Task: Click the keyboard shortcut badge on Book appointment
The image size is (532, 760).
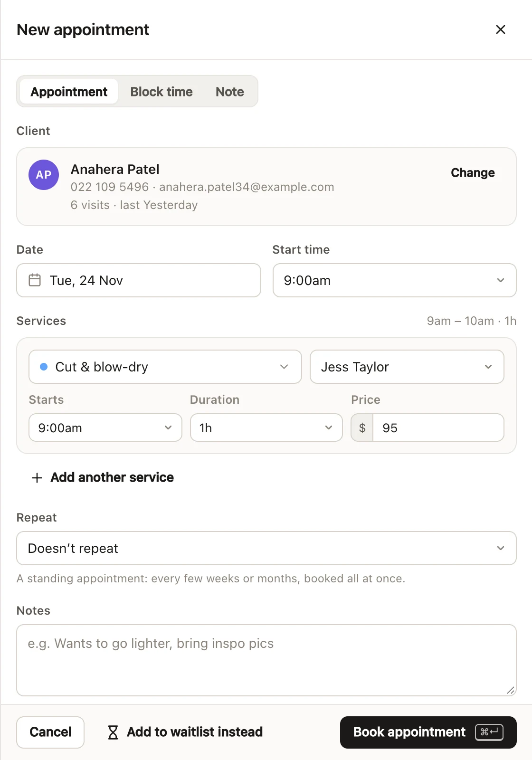Action: click(489, 732)
